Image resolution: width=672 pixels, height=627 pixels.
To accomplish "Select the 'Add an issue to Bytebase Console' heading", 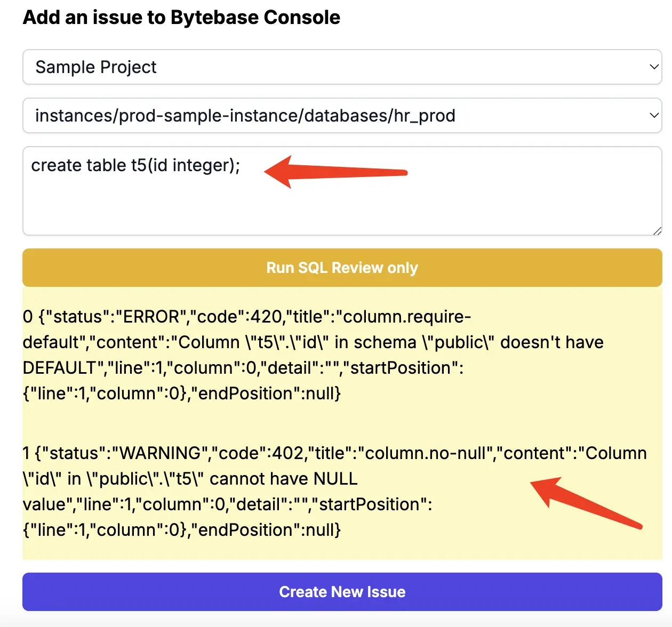I will [181, 18].
